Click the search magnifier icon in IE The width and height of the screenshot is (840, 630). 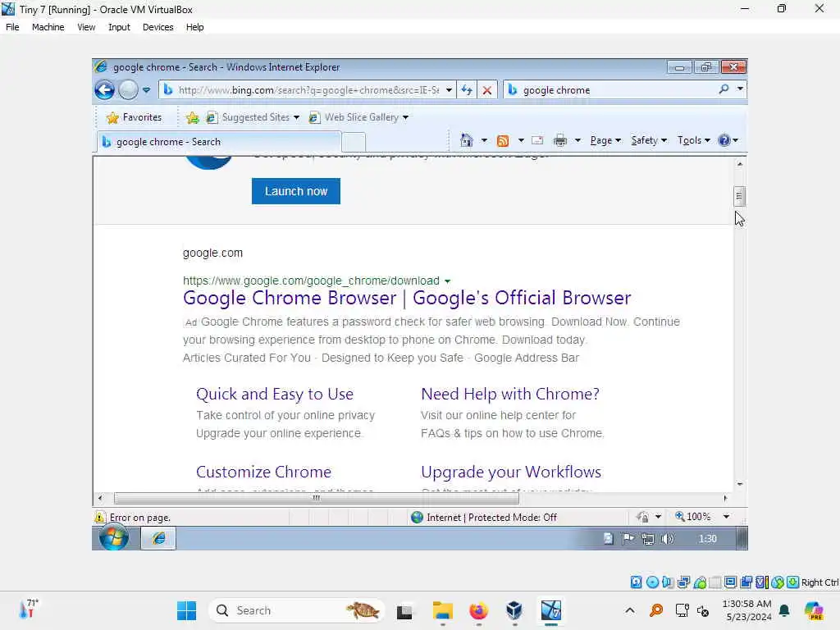click(x=724, y=89)
